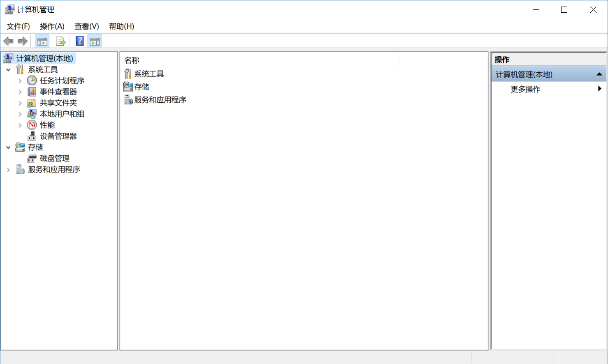Open Device Manager (设备管理器) in tree
The width and height of the screenshot is (608, 364).
[x=58, y=136]
